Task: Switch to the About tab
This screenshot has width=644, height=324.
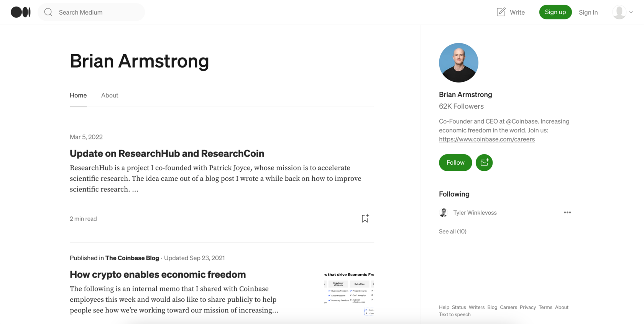Action: pos(110,95)
